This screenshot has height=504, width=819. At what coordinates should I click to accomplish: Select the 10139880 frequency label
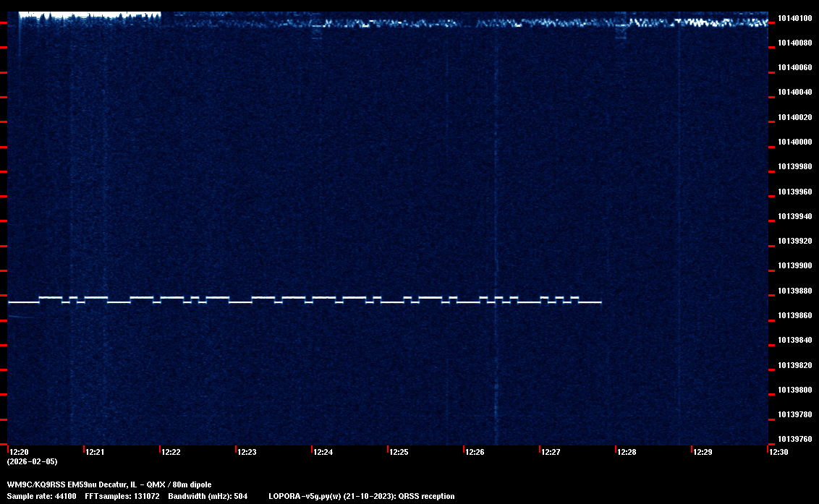click(x=794, y=291)
